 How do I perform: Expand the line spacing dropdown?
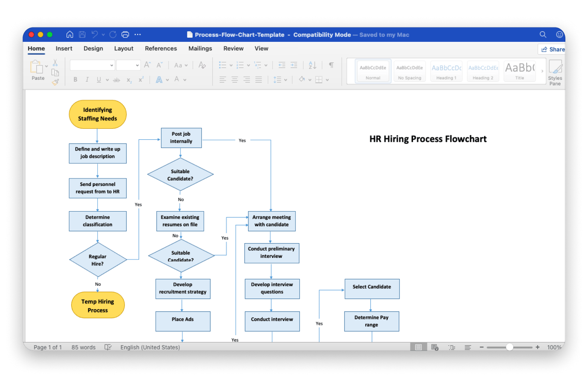[286, 80]
